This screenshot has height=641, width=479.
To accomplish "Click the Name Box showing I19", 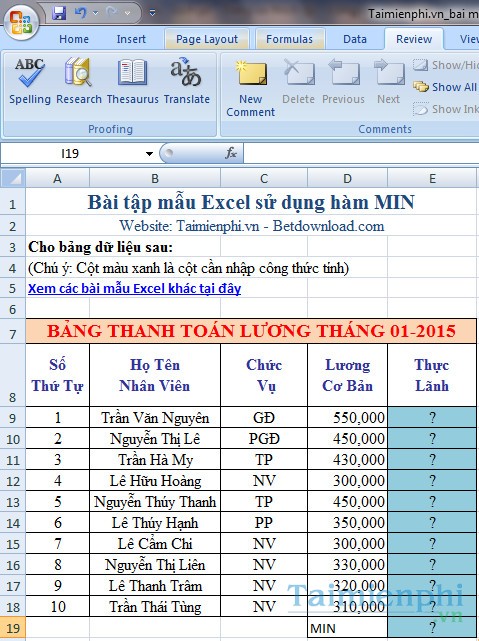I will [x=70, y=154].
